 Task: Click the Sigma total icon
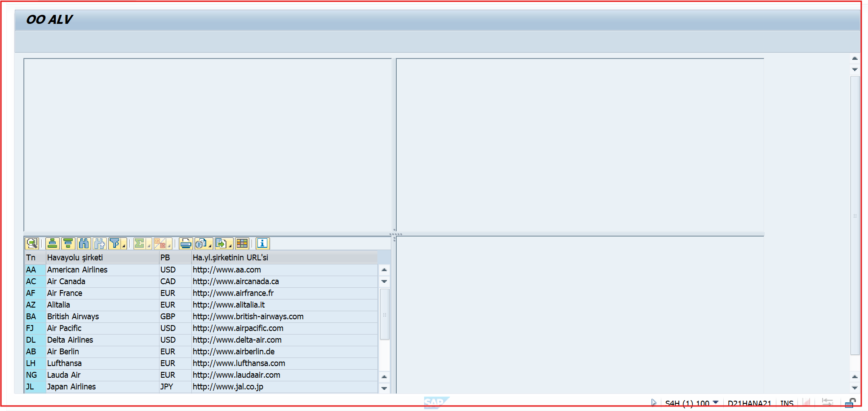[x=140, y=243]
